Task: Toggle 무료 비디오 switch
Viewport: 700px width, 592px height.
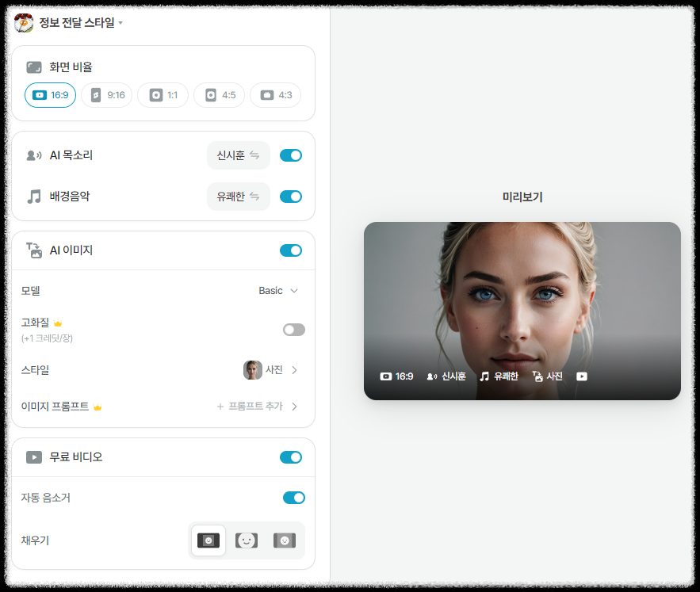Action: tap(291, 457)
